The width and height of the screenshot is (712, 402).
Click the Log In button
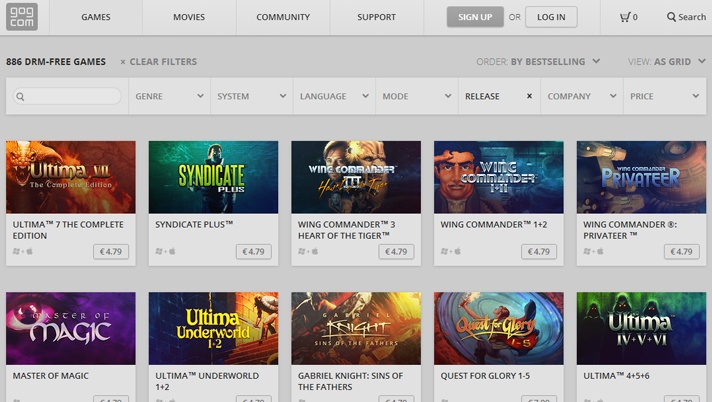(x=551, y=17)
